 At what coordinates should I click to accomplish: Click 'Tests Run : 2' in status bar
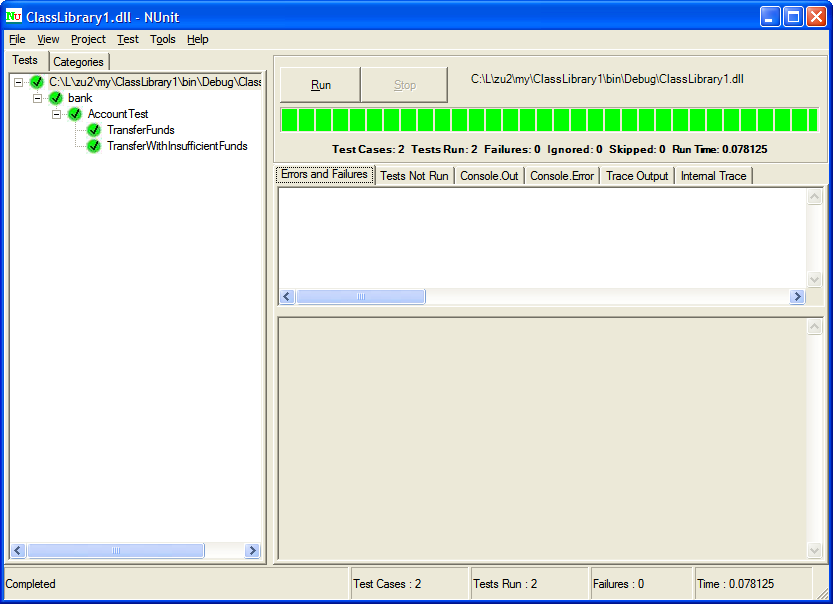pos(505,584)
